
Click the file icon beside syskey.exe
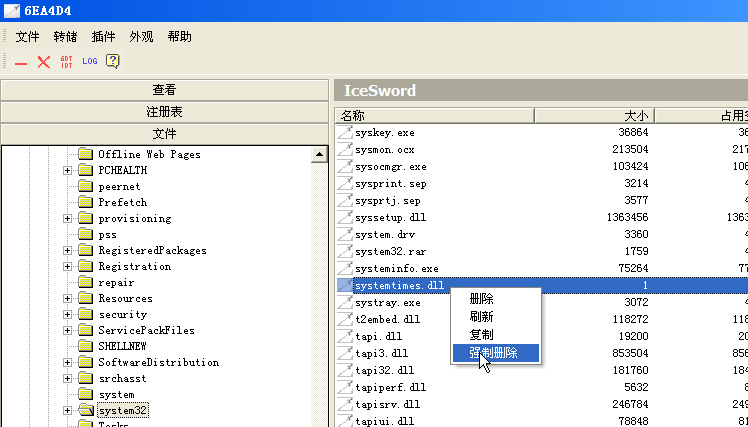click(x=344, y=132)
